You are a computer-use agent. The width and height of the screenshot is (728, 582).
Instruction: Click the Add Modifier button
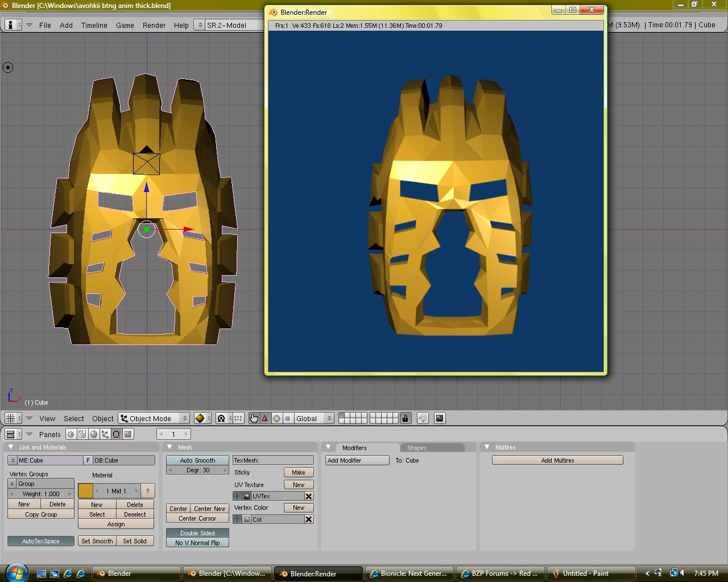point(357,460)
